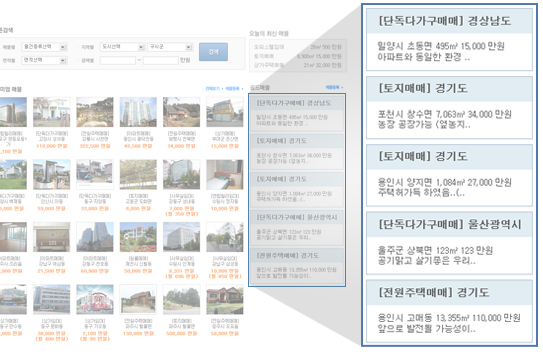The image size is (543, 362).
Task: Open the 구시군 district dropdown
Action: point(170,47)
